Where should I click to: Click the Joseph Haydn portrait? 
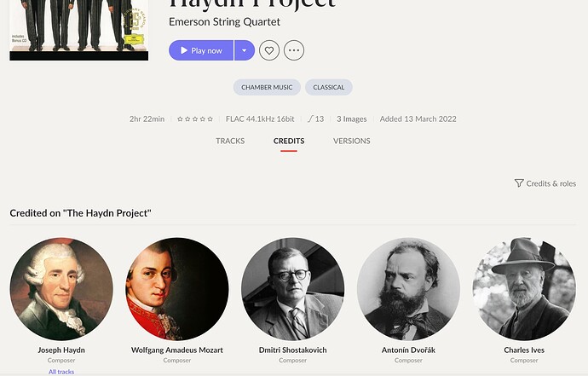61,289
